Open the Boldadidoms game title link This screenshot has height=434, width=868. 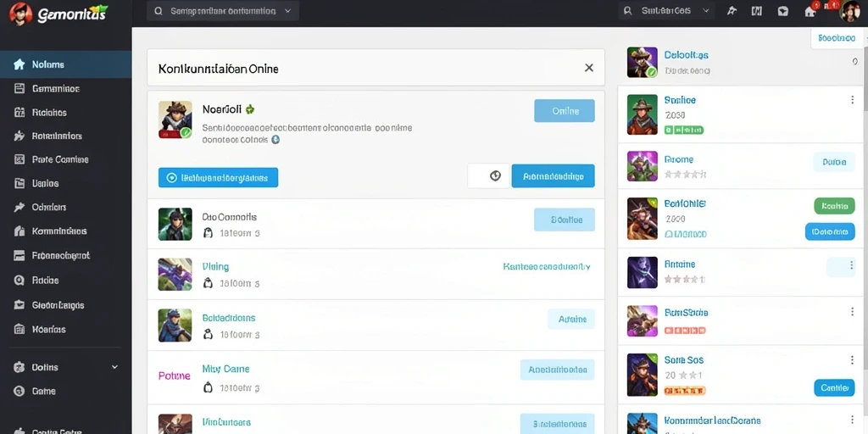point(229,319)
